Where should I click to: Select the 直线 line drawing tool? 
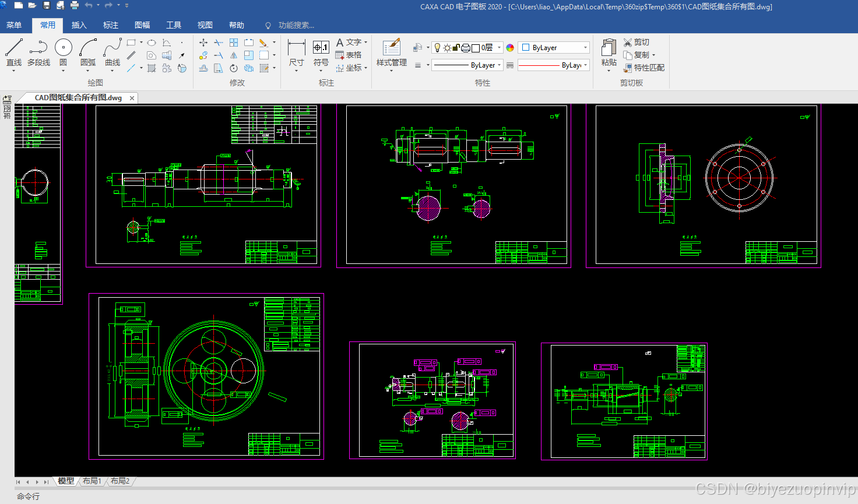13,52
